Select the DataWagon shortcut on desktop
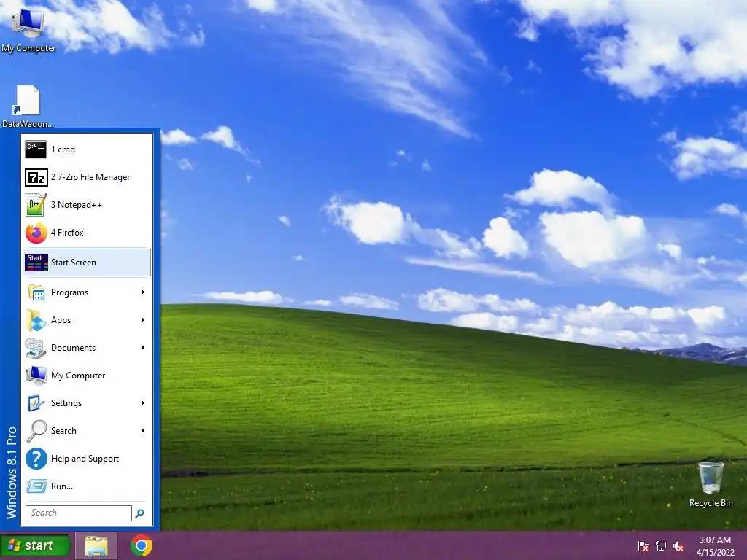This screenshot has height=560, width=747. (x=28, y=101)
